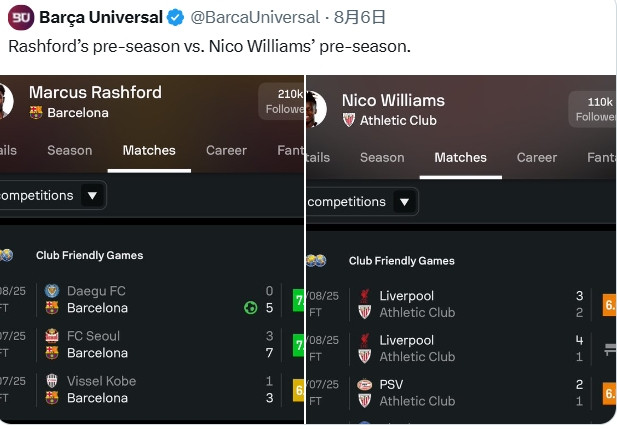Open the @BarcaUniversal handle link
Image resolution: width=617 pixels, height=429 pixels.
click(253, 17)
